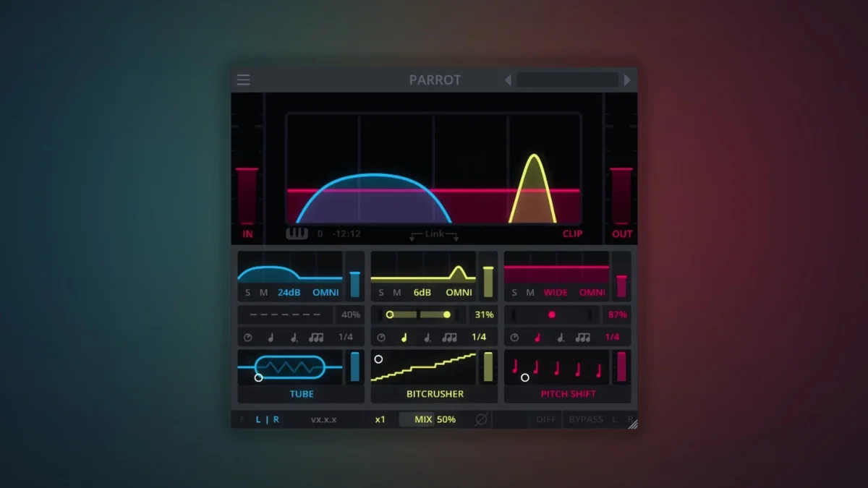This screenshot has width=868, height=488.
Task: Solo the yellow band with S
Action: (381, 293)
